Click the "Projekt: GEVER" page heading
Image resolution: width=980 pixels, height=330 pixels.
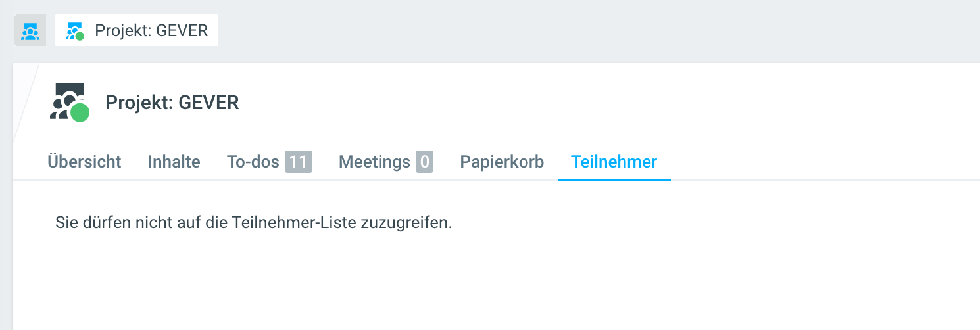[x=172, y=103]
